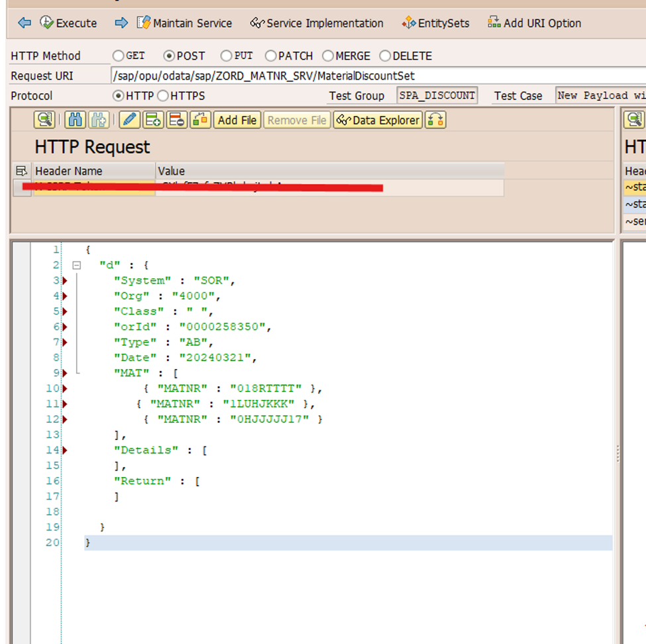Collapse the "d" JSON node

click(x=77, y=265)
